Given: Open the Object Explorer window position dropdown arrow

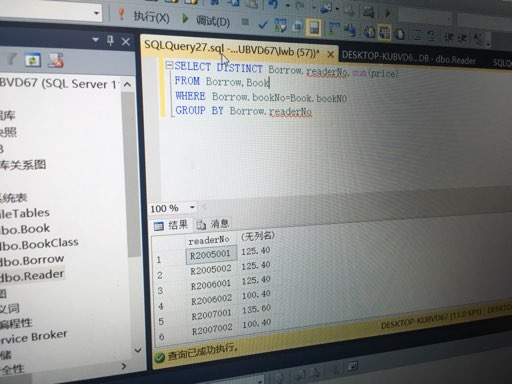Looking at the screenshot, I should click(95, 40).
